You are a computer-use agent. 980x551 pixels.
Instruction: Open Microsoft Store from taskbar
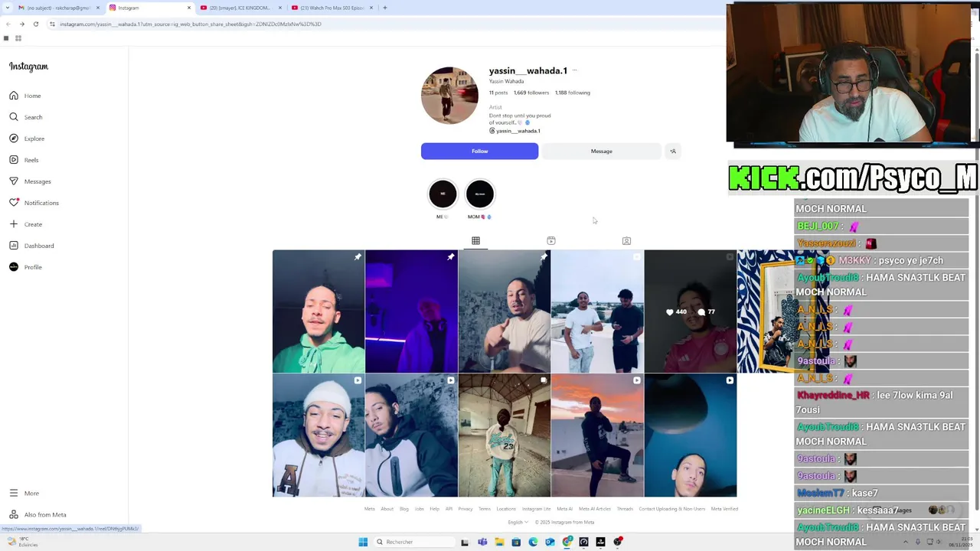(x=516, y=542)
